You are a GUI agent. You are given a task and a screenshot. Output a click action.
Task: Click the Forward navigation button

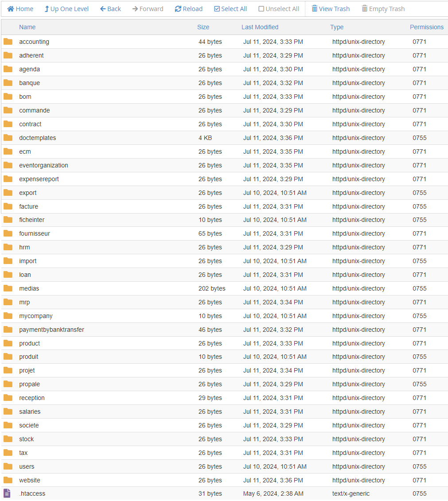[148, 9]
